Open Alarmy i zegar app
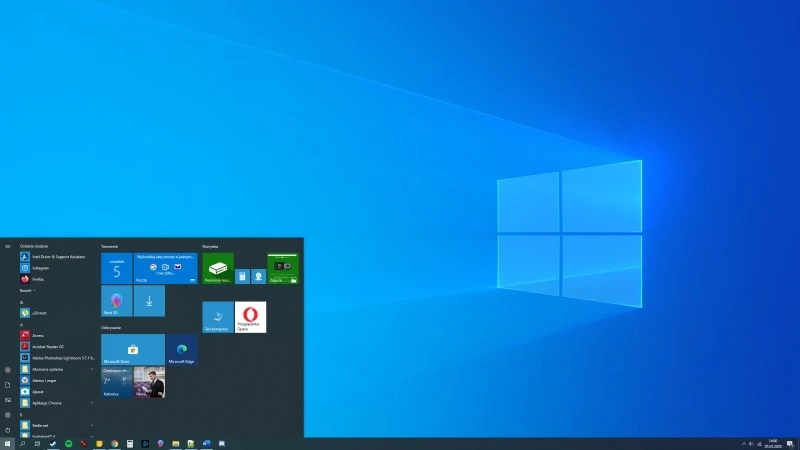 [x=57, y=380]
